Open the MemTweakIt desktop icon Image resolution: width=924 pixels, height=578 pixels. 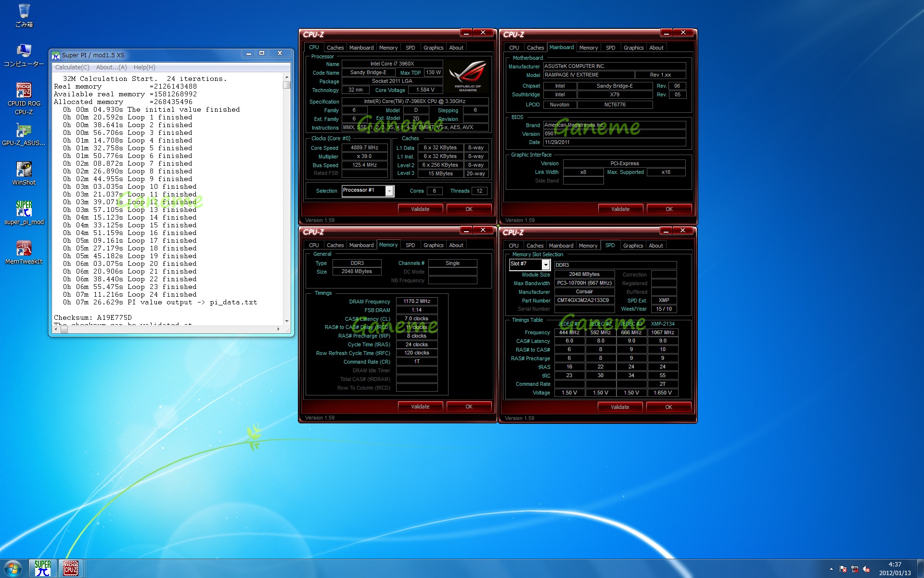click(x=24, y=252)
